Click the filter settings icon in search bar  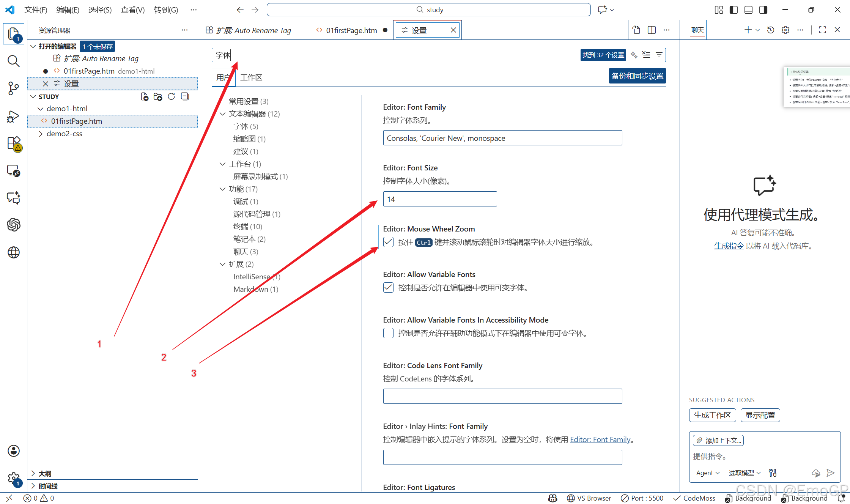coord(659,55)
